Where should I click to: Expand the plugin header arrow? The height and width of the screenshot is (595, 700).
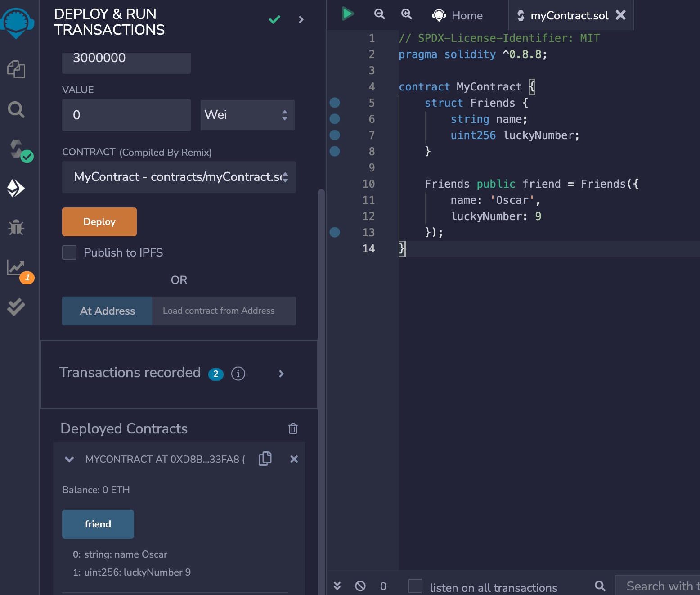tap(301, 19)
